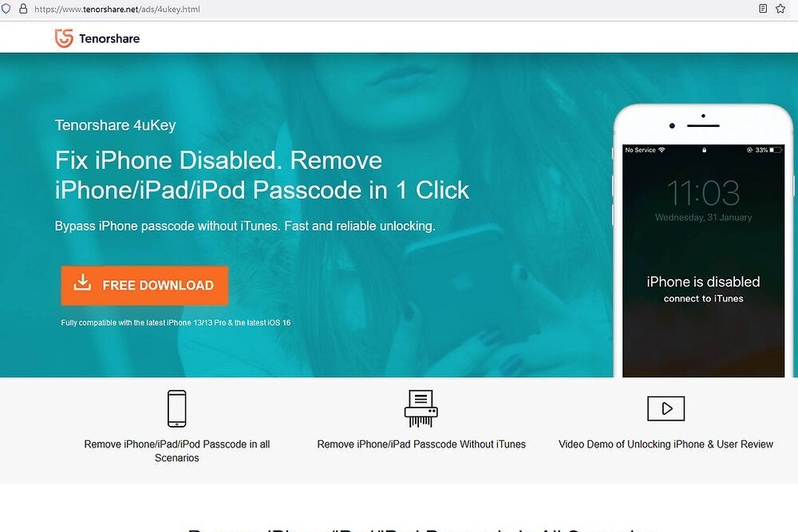Click the shield tracking protection icon
798x532 pixels.
[x=6, y=9]
